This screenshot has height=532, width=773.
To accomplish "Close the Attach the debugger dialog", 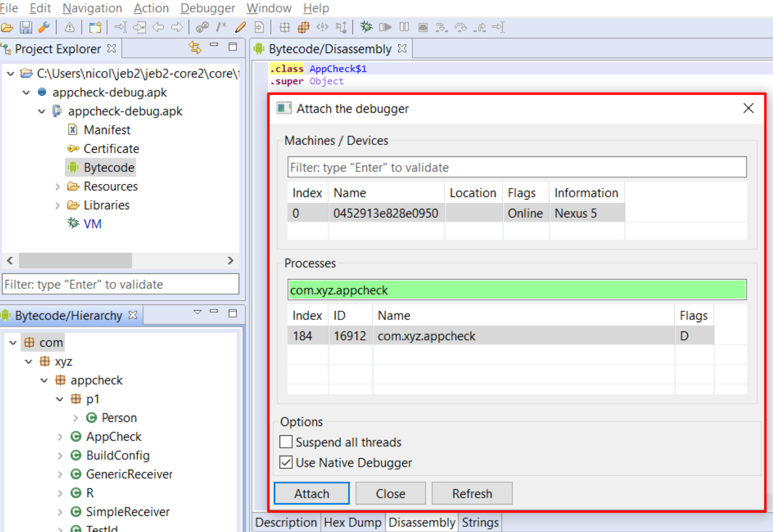I will click(749, 108).
